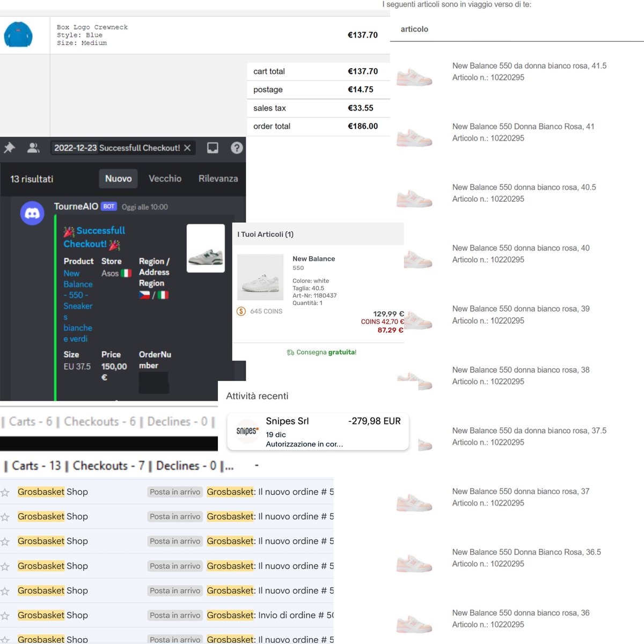The height and width of the screenshot is (644, 644).
Task: Click the white New Balance 550 cart image
Action: (x=260, y=277)
